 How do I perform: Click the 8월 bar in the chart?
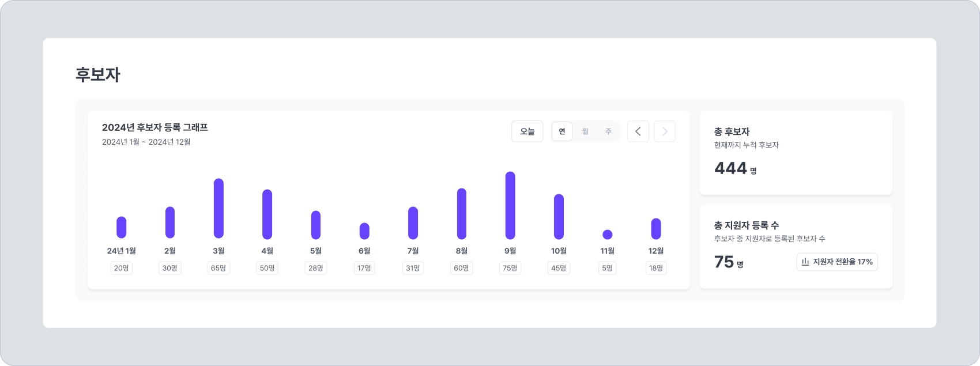point(462,214)
